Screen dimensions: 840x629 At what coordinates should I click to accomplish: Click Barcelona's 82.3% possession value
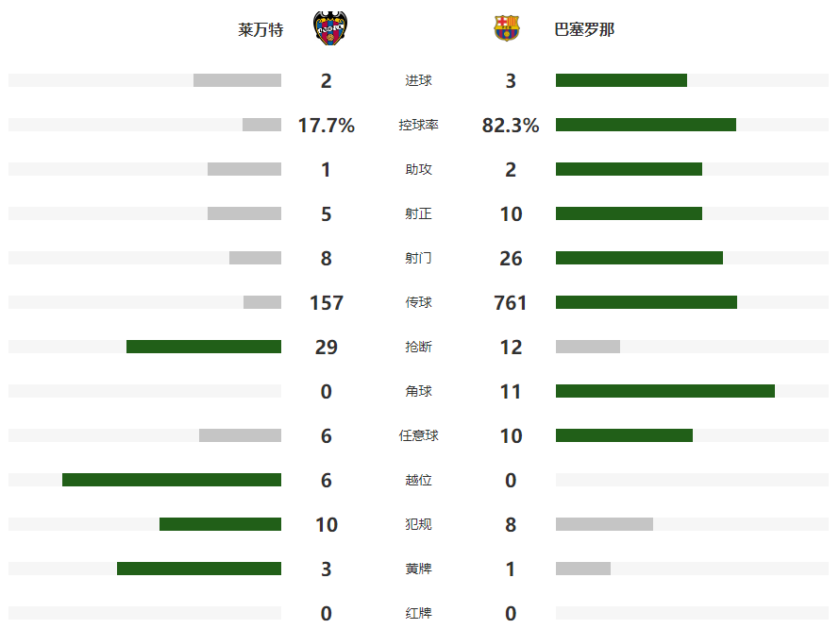(511, 126)
